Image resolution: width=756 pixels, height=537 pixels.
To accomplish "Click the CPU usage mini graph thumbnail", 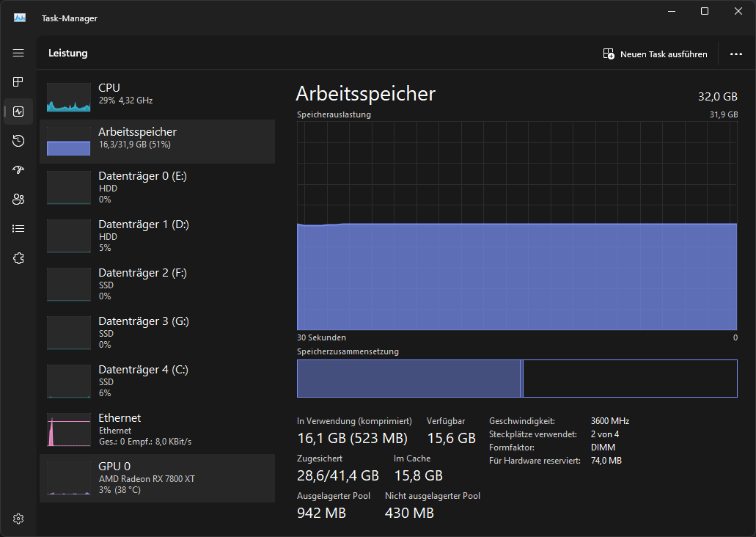I will pyautogui.click(x=68, y=97).
